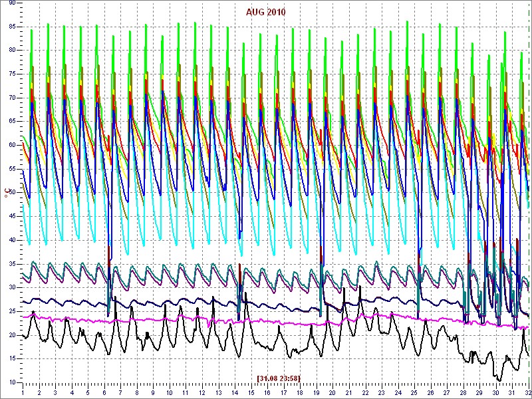Click the 31.08 23:58 timestamp label

point(279,378)
